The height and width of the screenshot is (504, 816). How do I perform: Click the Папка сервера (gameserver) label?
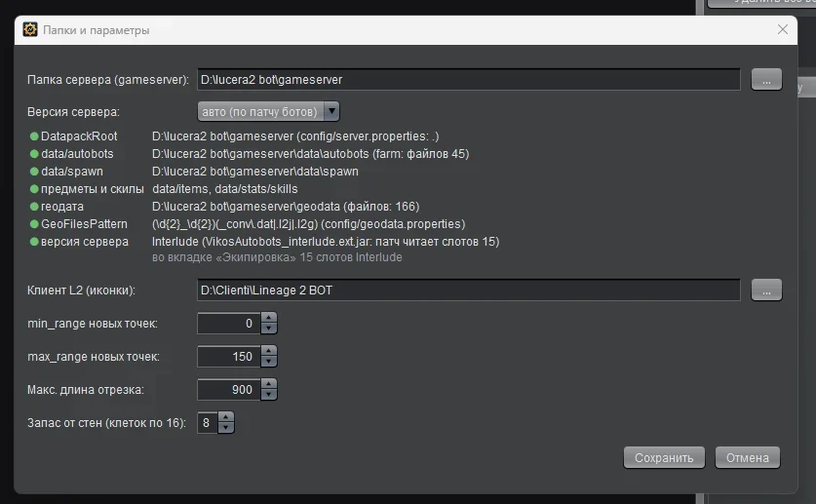point(107,80)
